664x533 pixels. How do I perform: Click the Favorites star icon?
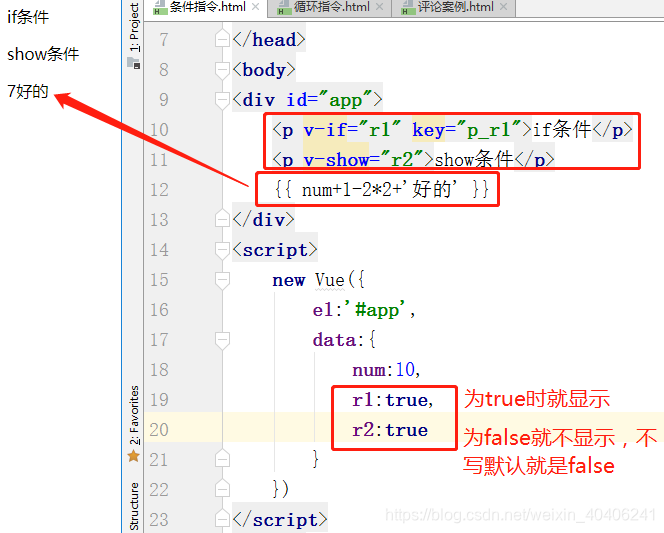click(x=133, y=456)
